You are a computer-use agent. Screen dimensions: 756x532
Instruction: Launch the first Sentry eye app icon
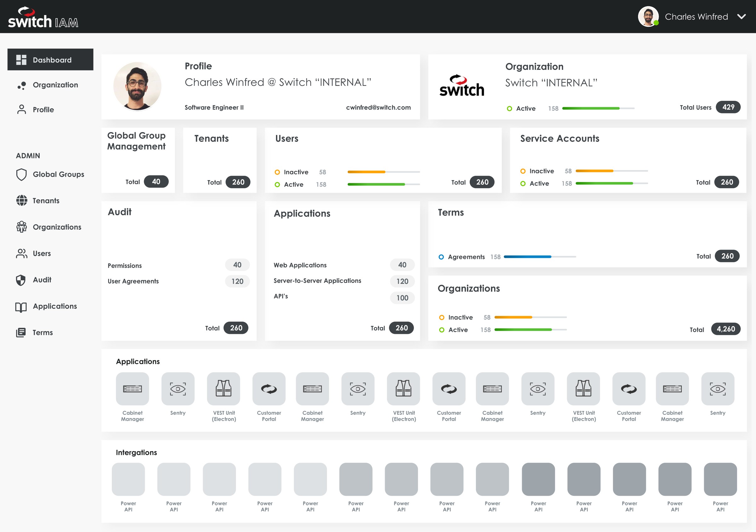point(178,389)
